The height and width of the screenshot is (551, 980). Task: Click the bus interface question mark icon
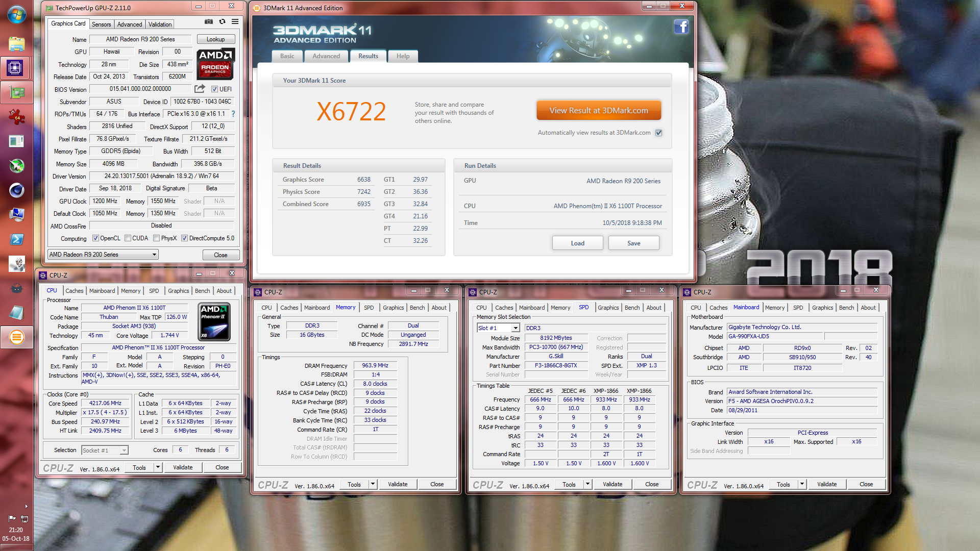click(233, 114)
